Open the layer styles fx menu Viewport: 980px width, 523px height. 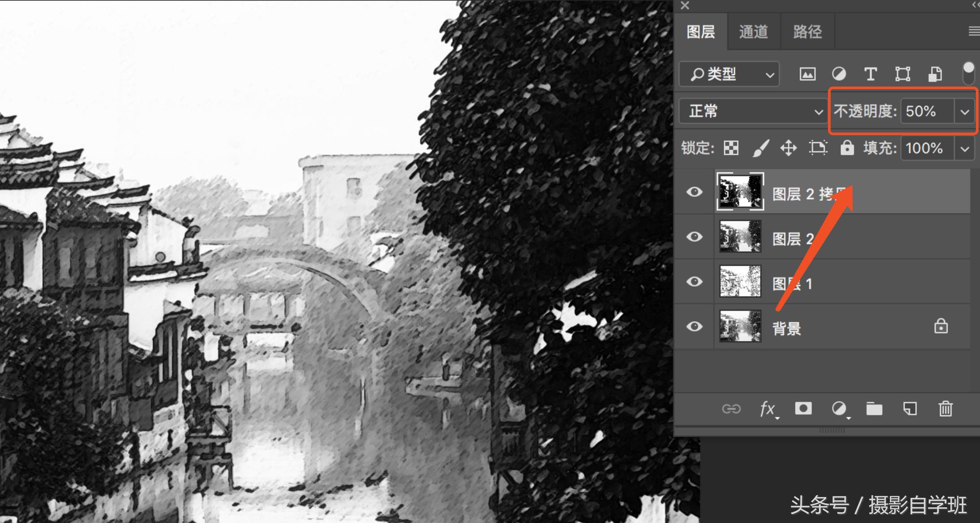point(768,409)
